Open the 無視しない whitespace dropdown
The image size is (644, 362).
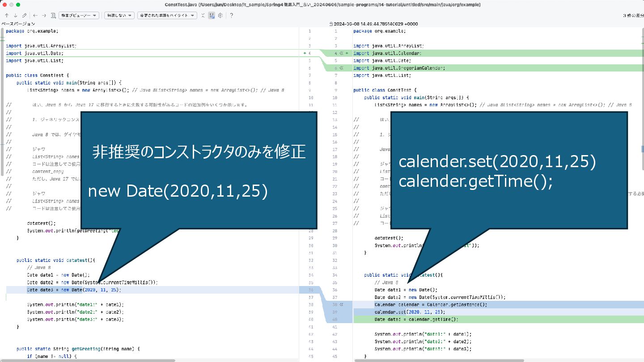(119, 15)
